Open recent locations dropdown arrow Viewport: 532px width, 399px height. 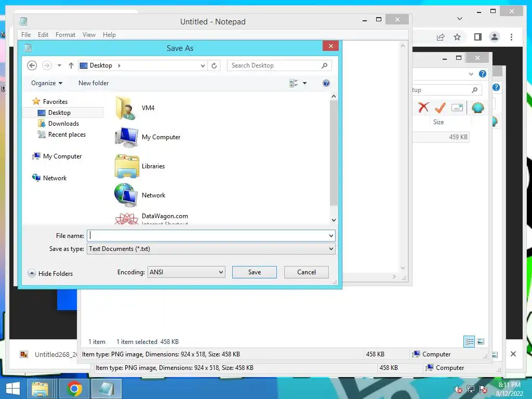pos(59,65)
